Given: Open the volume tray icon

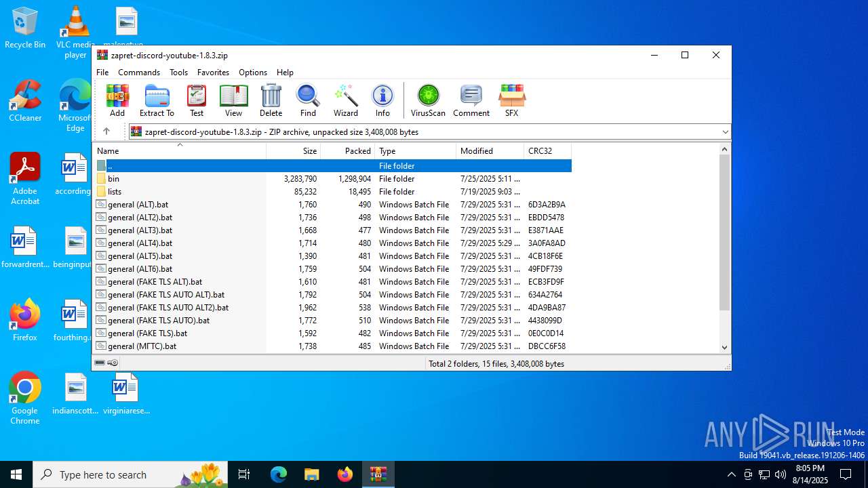Looking at the screenshot, I should point(781,474).
